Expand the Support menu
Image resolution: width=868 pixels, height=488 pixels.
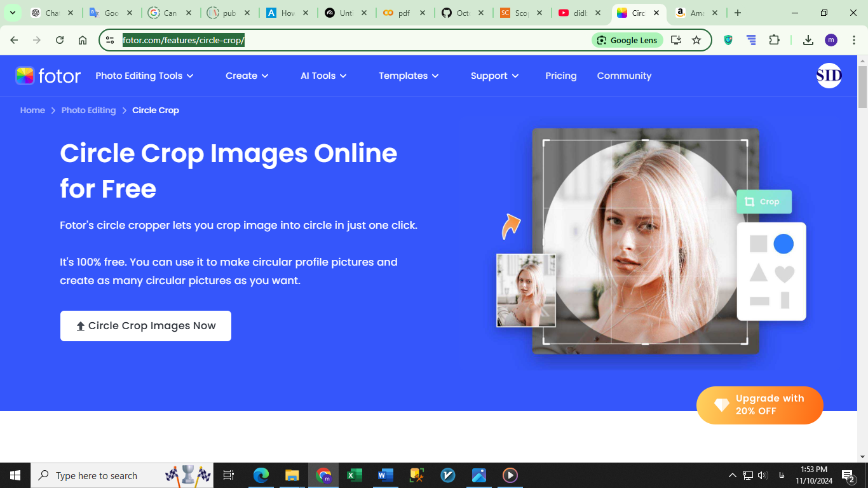click(x=494, y=76)
